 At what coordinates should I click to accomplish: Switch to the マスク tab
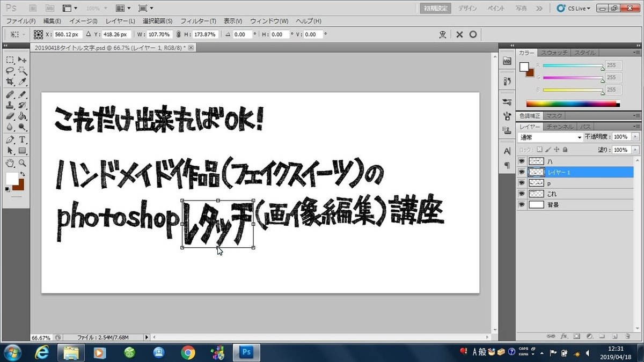pos(553,116)
